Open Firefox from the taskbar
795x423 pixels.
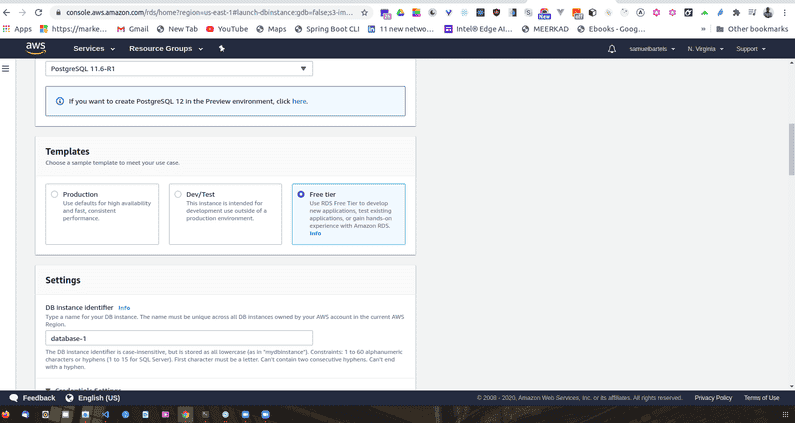click(x=6, y=414)
